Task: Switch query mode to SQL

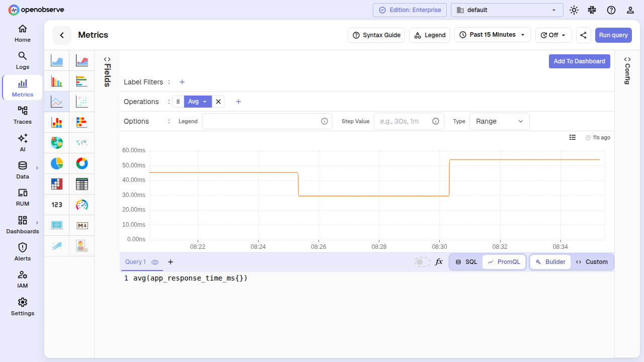Action: point(466,262)
